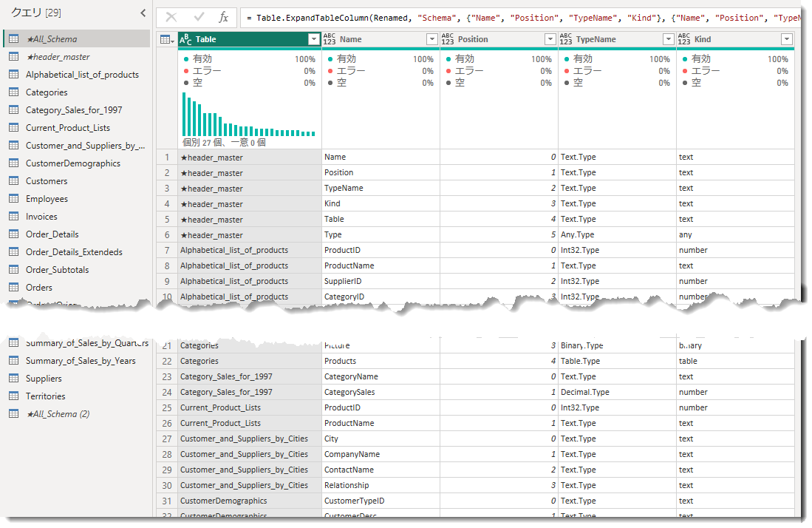Open the Category_Sales_for_1997 query

[x=77, y=110]
